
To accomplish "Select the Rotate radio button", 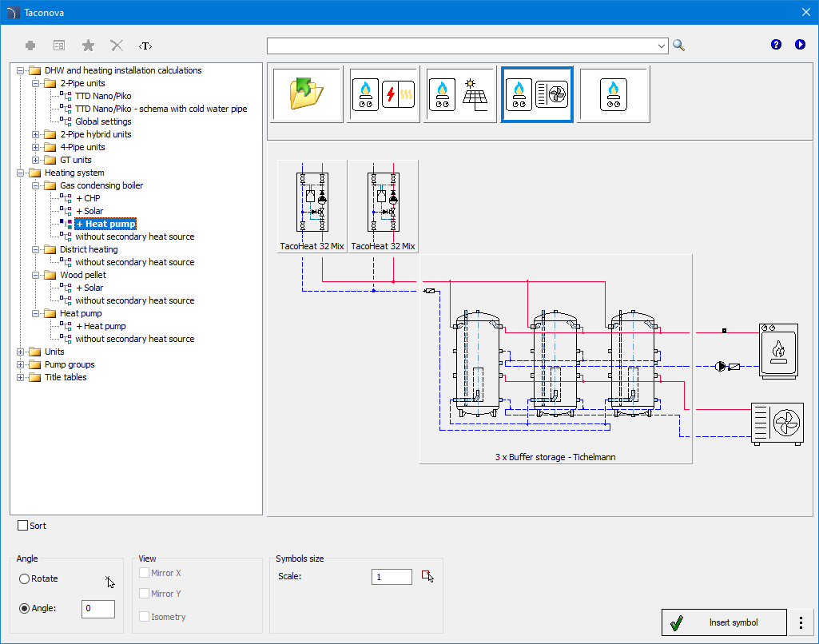I will [x=25, y=578].
